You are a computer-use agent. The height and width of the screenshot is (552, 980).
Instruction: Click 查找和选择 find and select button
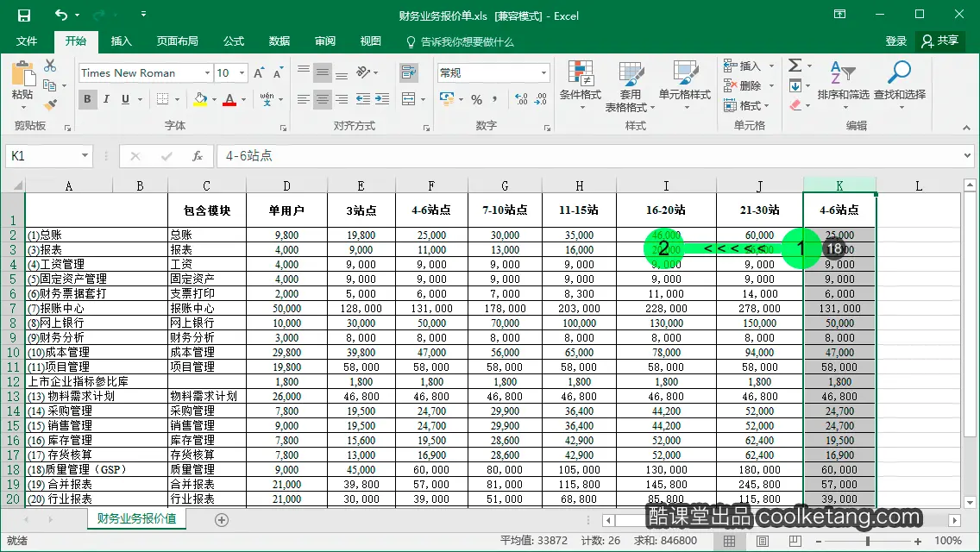coord(900,85)
